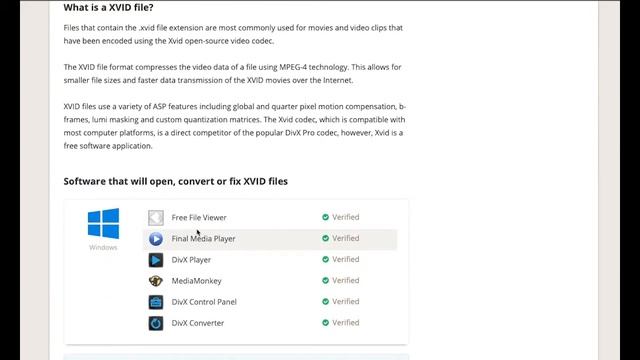Click the 'Software that will open' section heading
This screenshot has width=640, height=360.
pyautogui.click(x=176, y=181)
